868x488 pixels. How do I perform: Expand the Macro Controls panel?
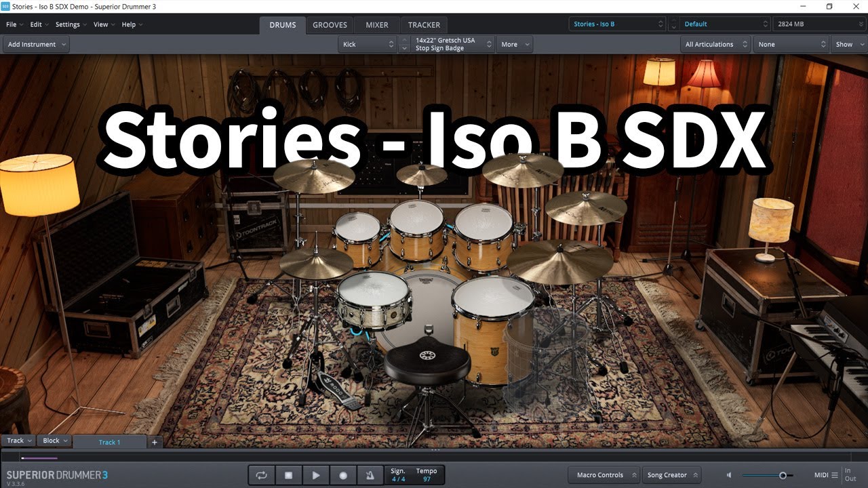pos(604,475)
